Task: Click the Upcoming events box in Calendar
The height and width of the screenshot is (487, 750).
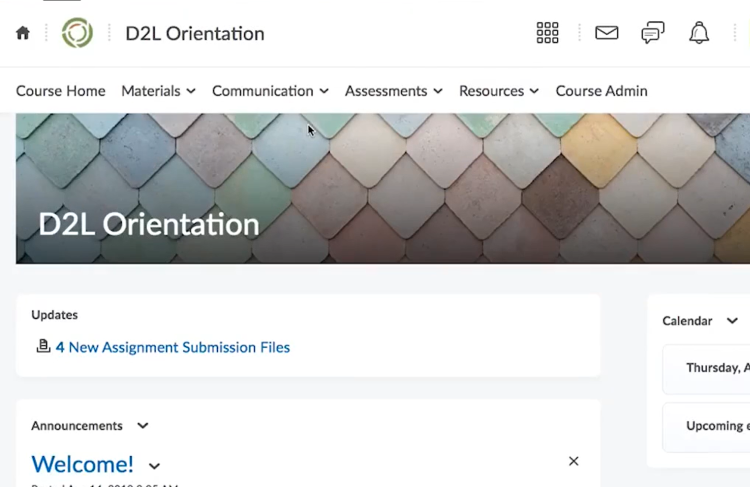Action: (x=706, y=427)
